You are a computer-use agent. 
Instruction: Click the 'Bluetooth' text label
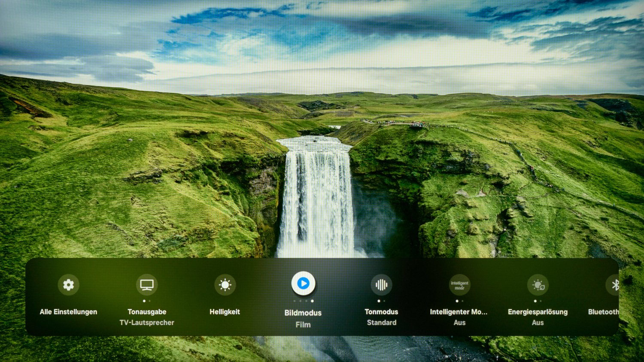603,312
